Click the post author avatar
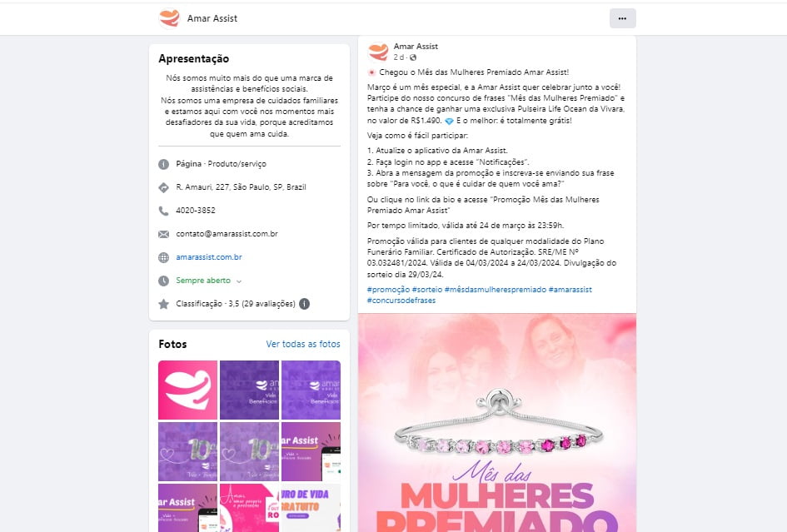 point(378,52)
